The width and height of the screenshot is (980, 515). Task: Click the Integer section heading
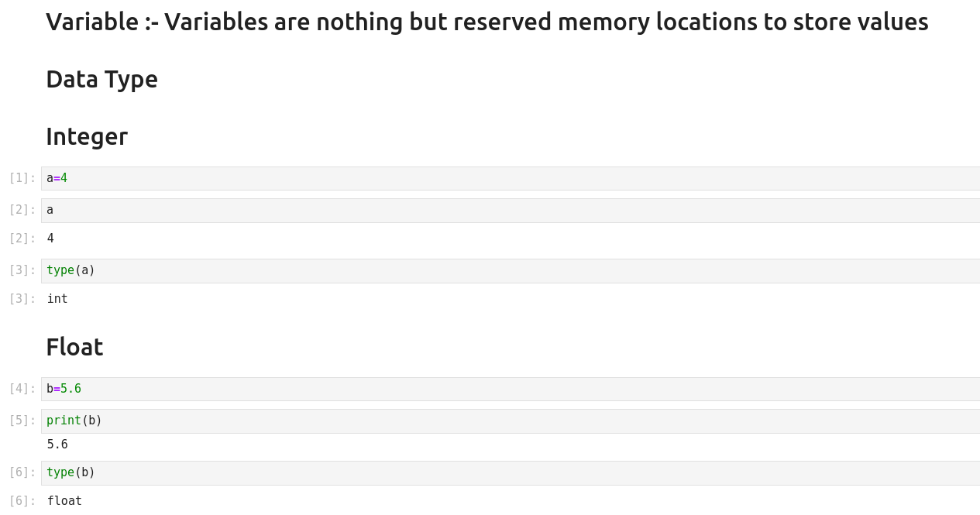pos(87,136)
